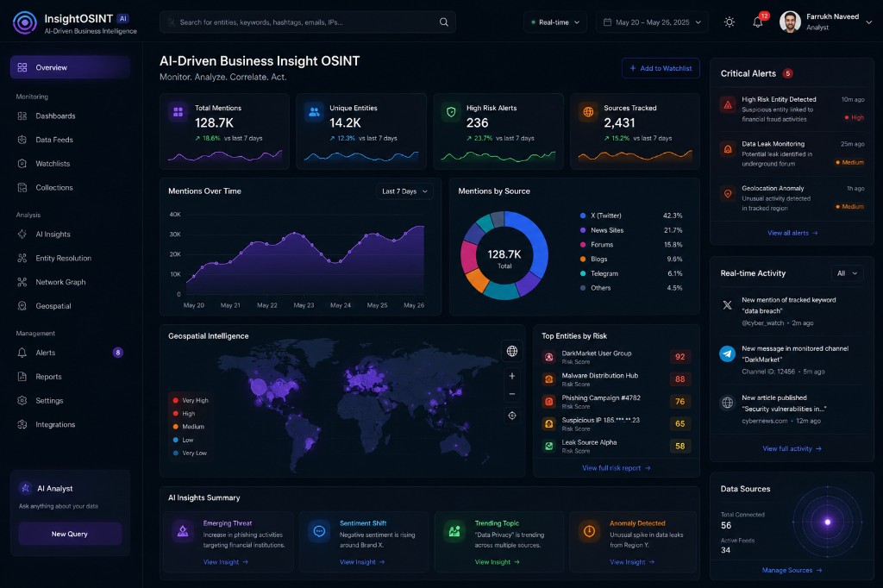The height and width of the screenshot is (588, 883).
Task: Open View all alerts link
Action: (x=792, y=233)
